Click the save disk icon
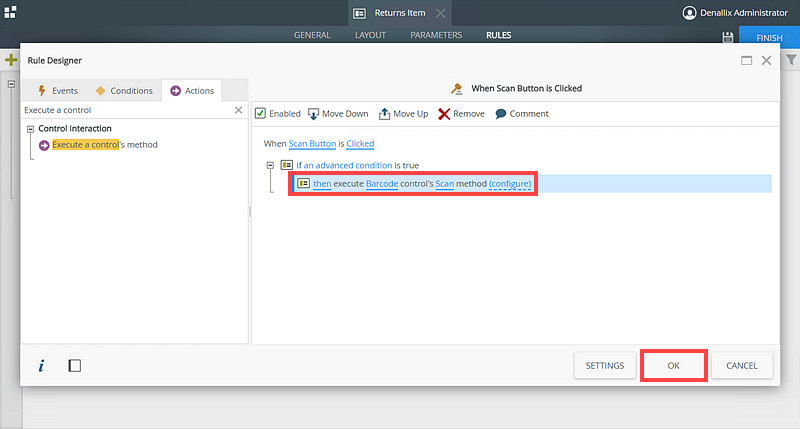The height and width of the screenshot is (429, 800). tap(728, 37)
